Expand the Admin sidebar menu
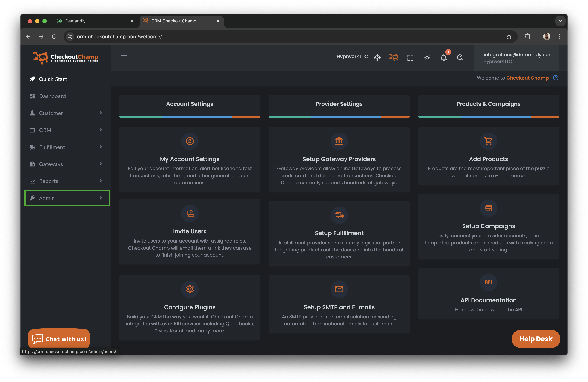This screenshot has height=382, width=588. pos(67,198)
